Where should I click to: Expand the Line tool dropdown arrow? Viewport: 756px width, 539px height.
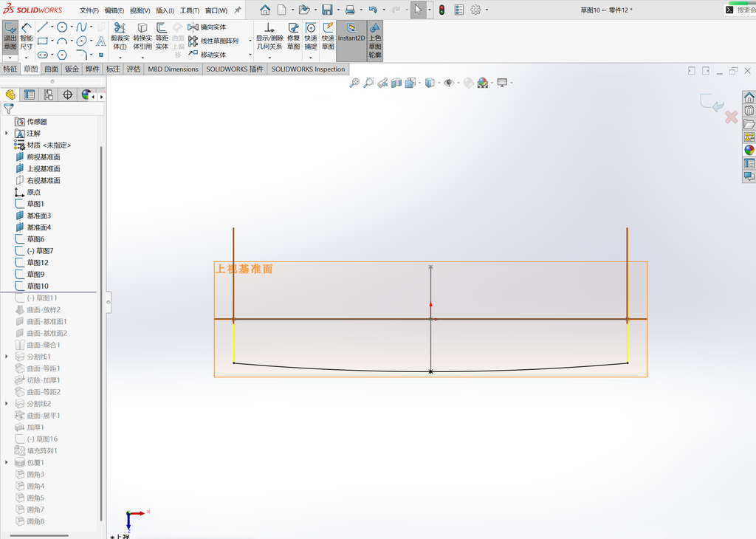[52, 27]
